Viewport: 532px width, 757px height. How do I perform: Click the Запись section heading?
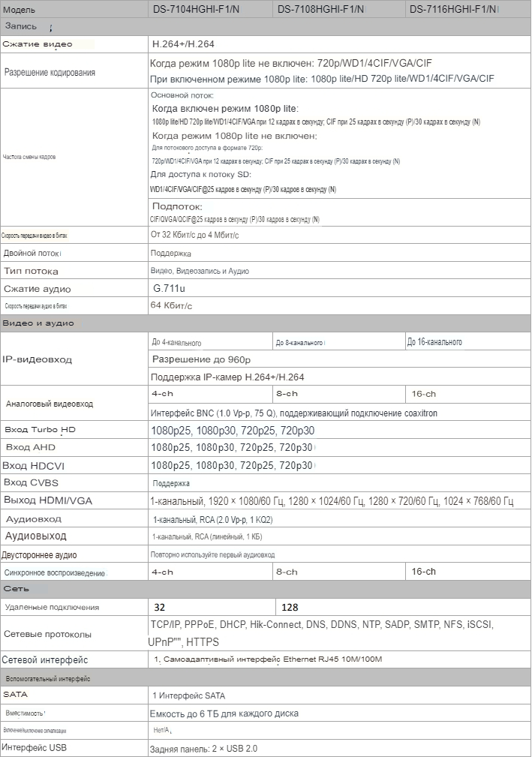[x=21, y=26]
